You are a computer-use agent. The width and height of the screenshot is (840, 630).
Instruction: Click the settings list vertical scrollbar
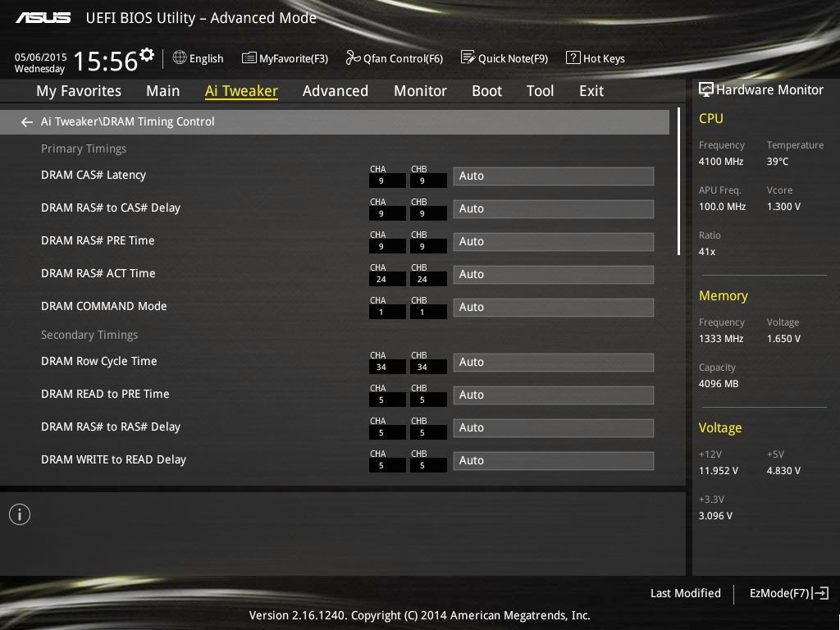point(678,182)
